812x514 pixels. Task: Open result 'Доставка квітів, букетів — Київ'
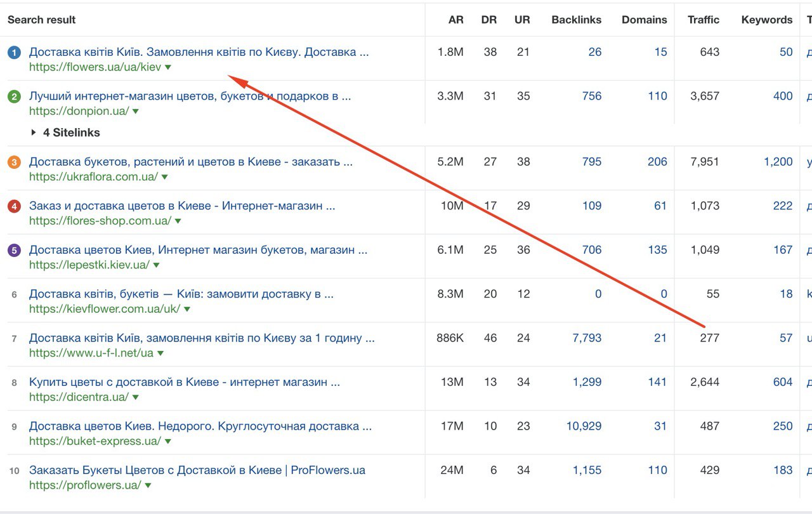coord(181,294)
